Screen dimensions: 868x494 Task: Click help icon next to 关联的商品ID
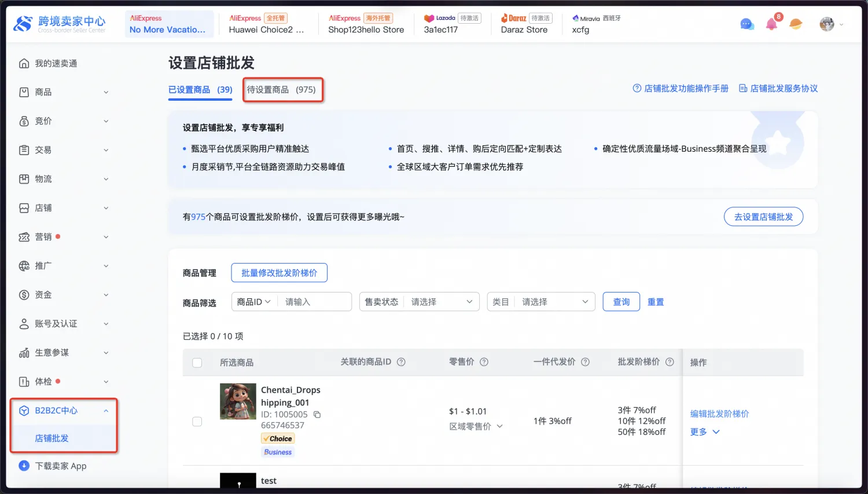[401, 362]
